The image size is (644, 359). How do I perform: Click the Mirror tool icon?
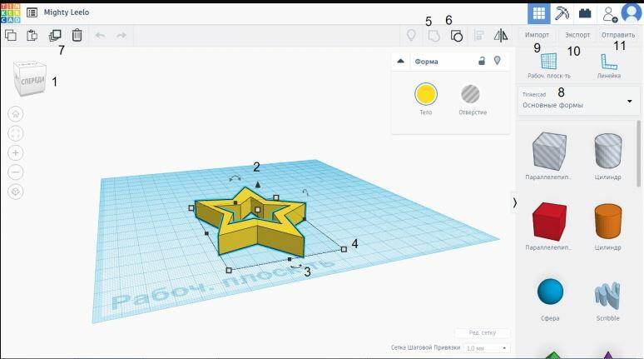(x=501, y=36)
